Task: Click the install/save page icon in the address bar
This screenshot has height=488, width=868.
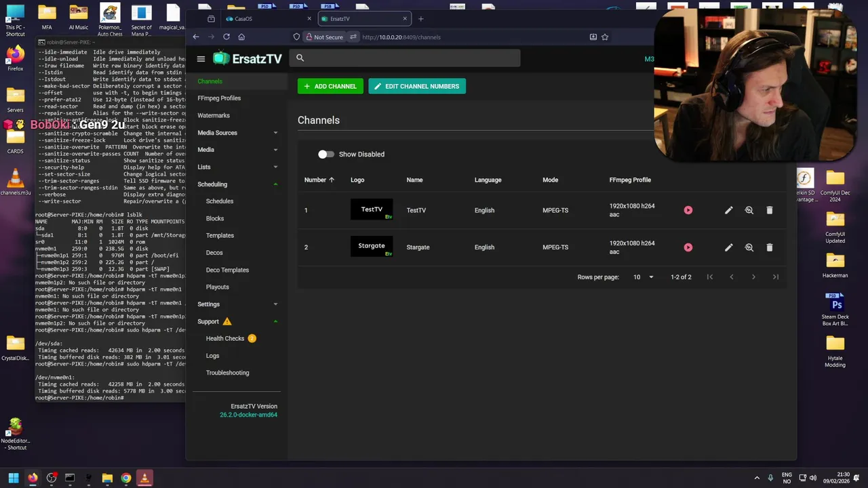Action: 593,37
